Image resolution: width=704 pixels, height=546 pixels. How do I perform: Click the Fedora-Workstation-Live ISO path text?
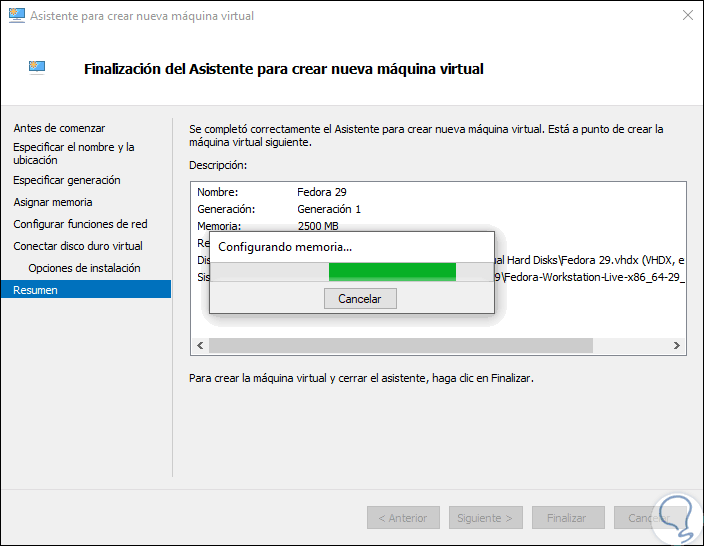[590, 277]
